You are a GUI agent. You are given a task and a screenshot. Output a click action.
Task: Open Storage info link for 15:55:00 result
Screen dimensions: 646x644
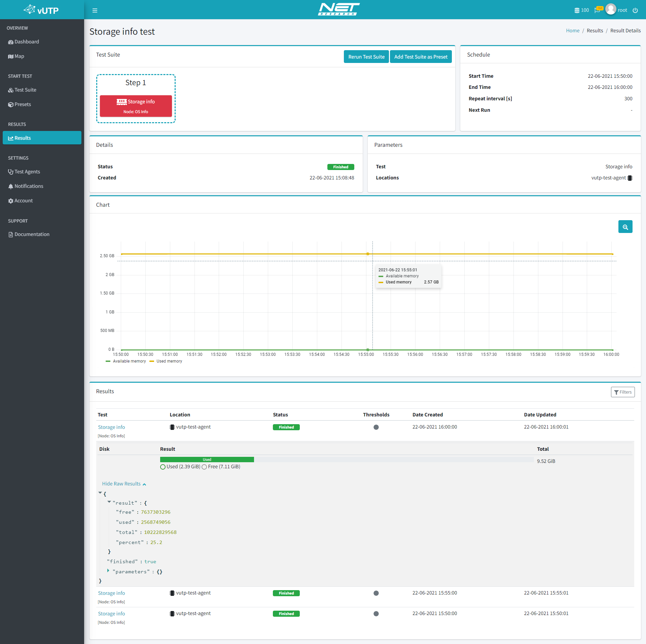click(x=111, y=593)
